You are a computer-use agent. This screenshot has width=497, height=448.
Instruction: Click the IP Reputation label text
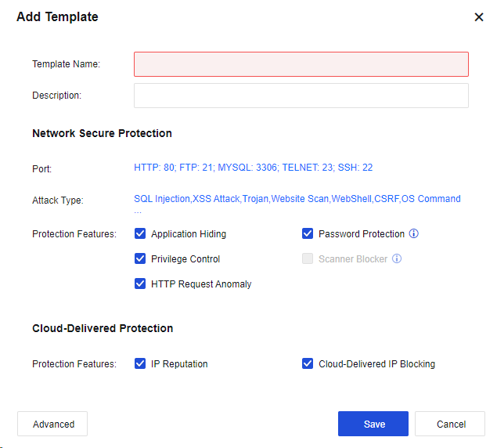pyautogui.click(x=179, y=364)
